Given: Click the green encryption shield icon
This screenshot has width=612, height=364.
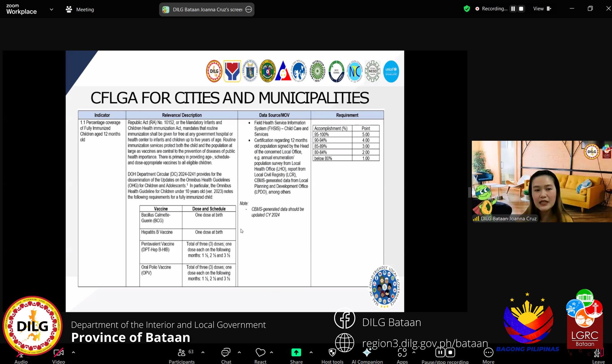Looking at the screenshot, I should point(467,9).
